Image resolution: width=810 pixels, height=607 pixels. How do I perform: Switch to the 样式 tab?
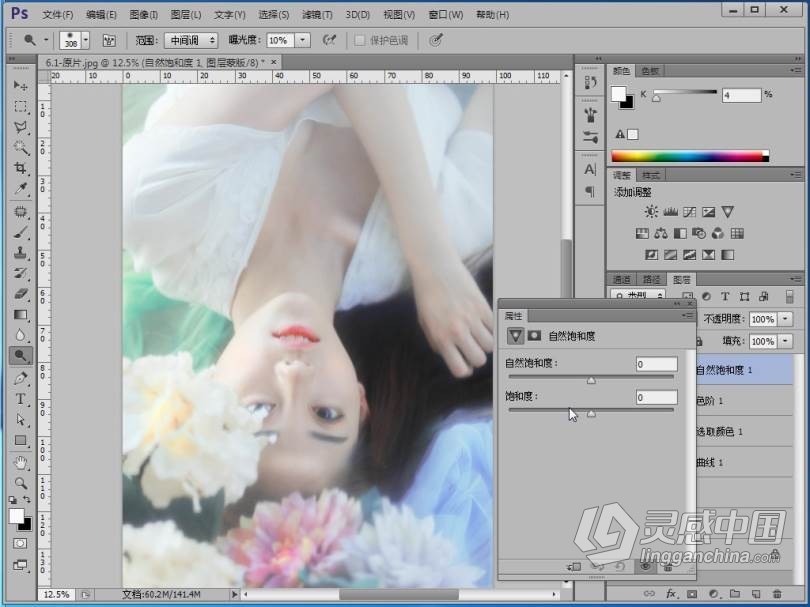(650, 175)
